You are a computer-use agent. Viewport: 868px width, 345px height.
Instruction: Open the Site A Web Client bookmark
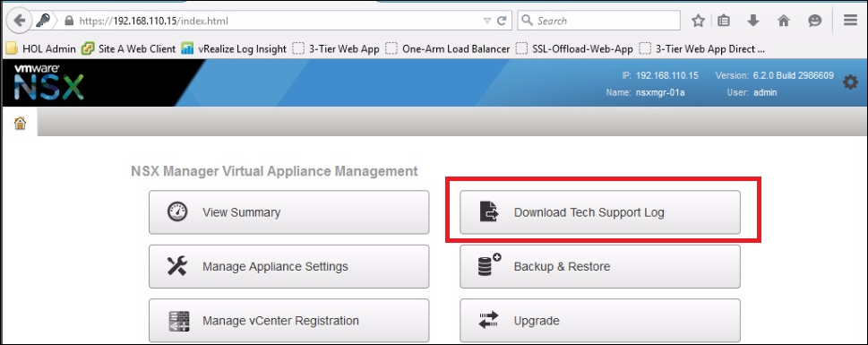coord(128,48)
